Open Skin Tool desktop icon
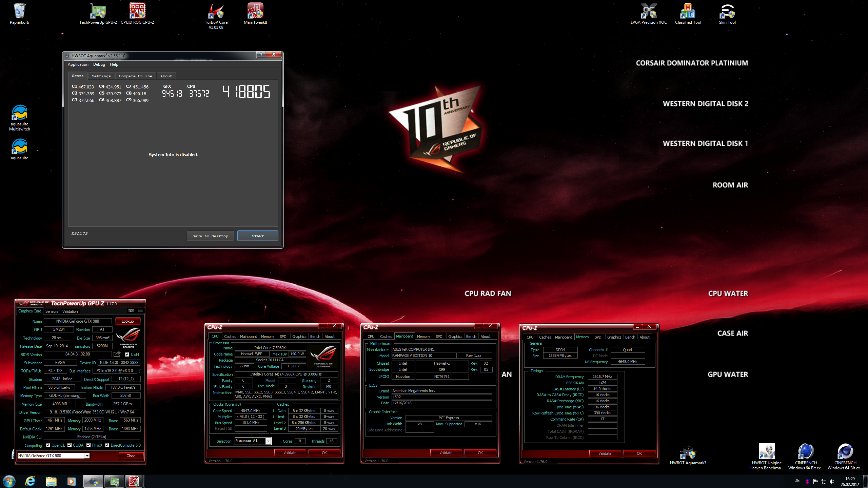The height and width of the screenshot is (488, 868). [727, 14]
